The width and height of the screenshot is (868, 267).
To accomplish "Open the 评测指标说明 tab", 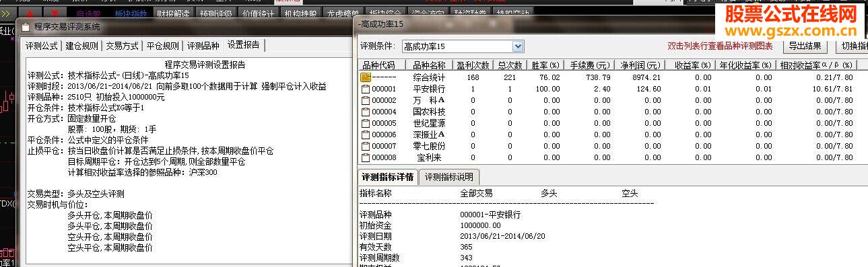I will point(449,178).
